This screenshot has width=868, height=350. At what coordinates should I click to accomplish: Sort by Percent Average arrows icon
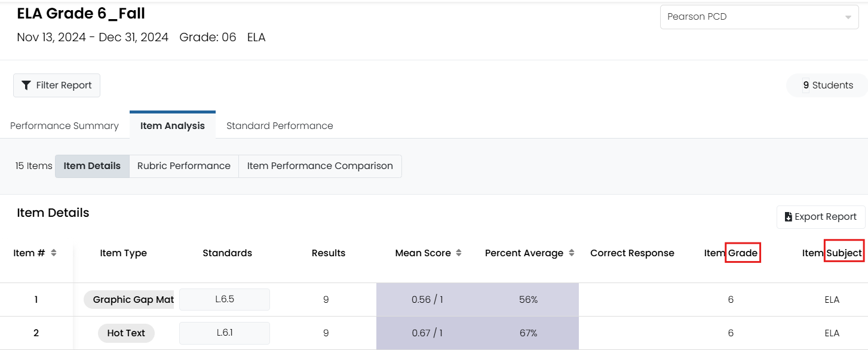pyautogui.click(x=572, y=253)
